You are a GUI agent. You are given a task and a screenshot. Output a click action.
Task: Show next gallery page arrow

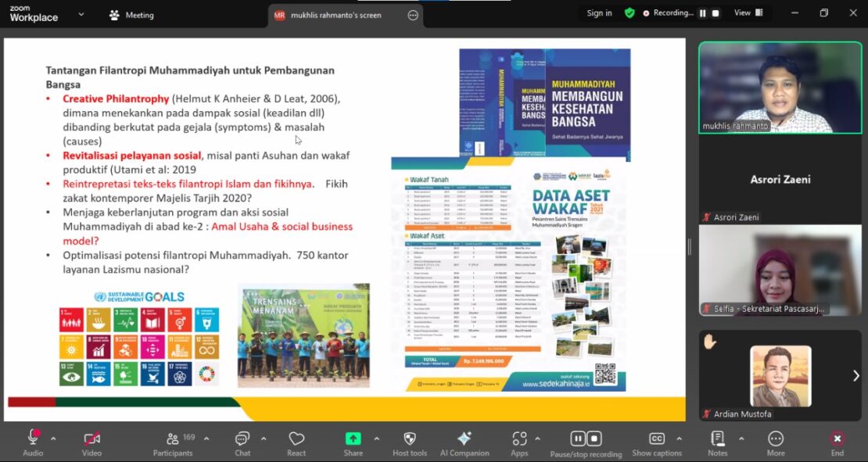855,376
